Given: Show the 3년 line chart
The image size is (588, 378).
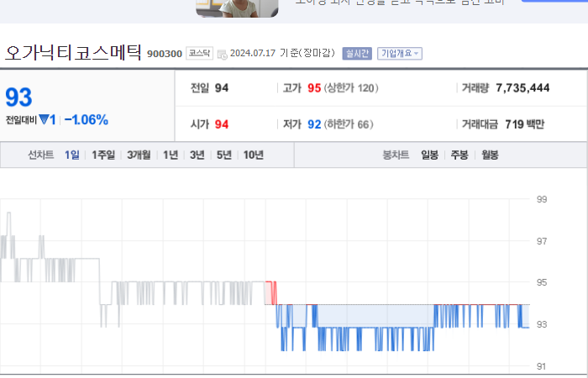Looking at the screenshot, I should (197, 155).
